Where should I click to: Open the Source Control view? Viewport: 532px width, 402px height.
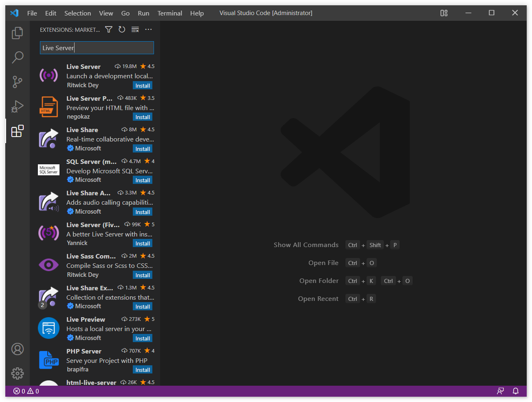17,82
